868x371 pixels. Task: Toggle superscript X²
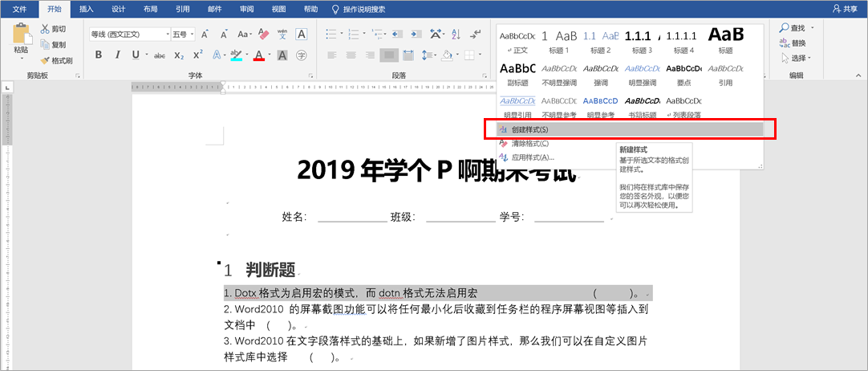point(197,55)
